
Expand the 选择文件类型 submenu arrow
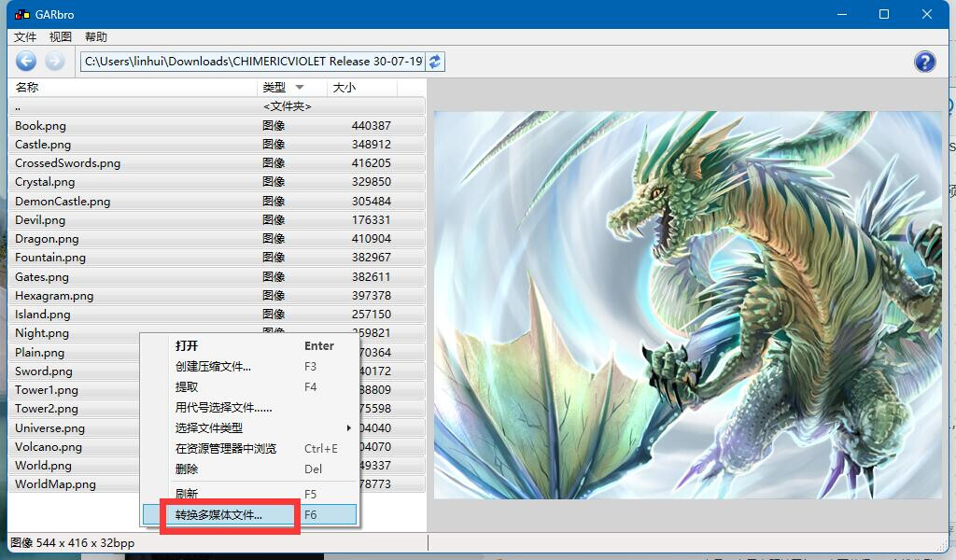coord(349,427)
